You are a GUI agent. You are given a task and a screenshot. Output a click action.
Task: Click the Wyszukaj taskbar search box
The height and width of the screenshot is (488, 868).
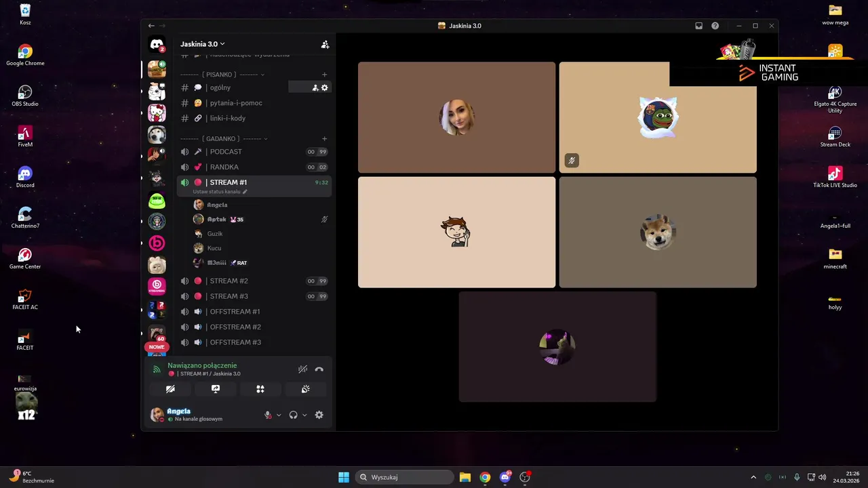tap(405, 477)
